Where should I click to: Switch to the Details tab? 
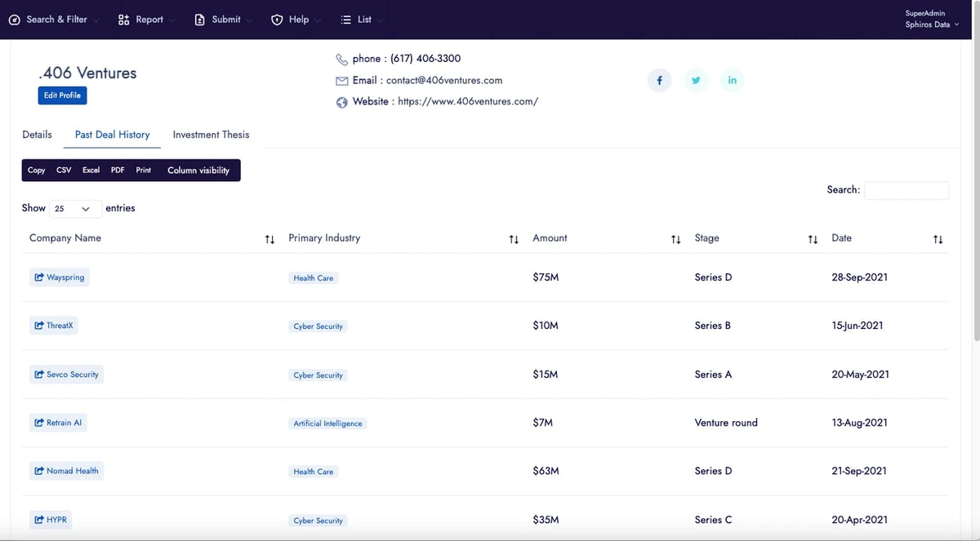(37, 135)
